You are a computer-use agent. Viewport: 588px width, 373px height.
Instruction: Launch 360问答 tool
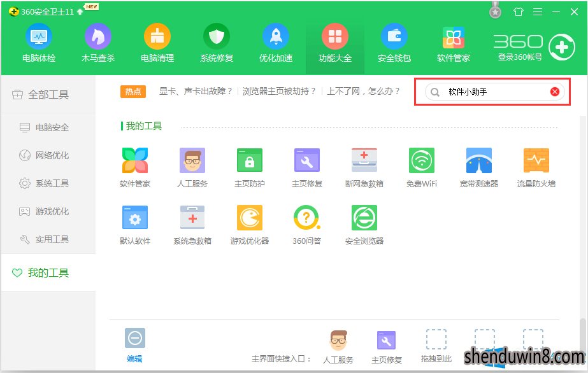307,225
